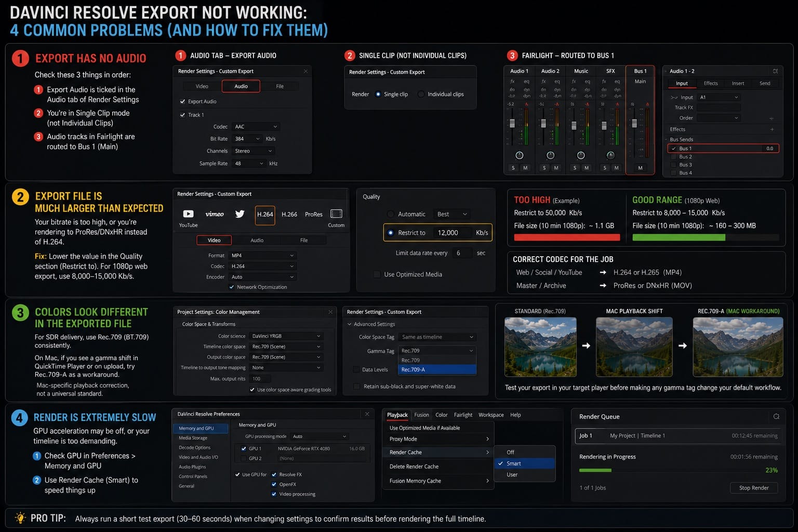The height and width of the screenshot is (532, 798).
Task: Click the Rendering in Progress bar
Action: [679, 470]
